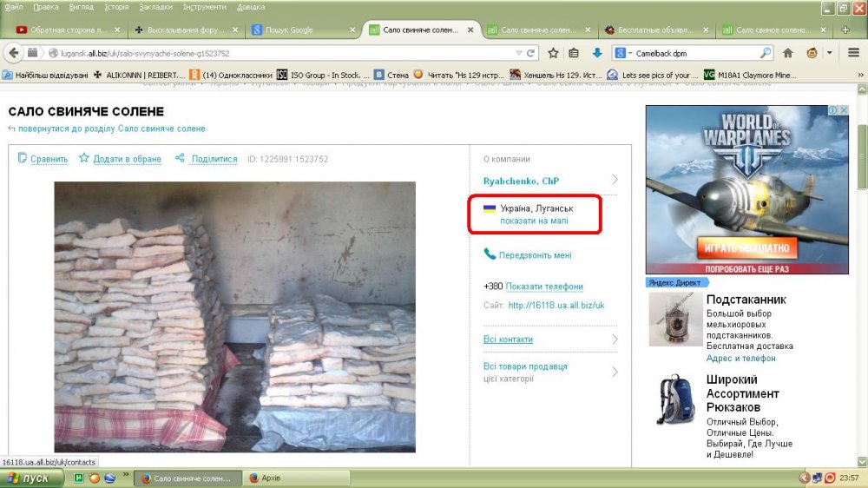Viewport: 868px width, 488px height.
Task: Expand the 'Всі контакти' arrow
Action: point(615,339)
